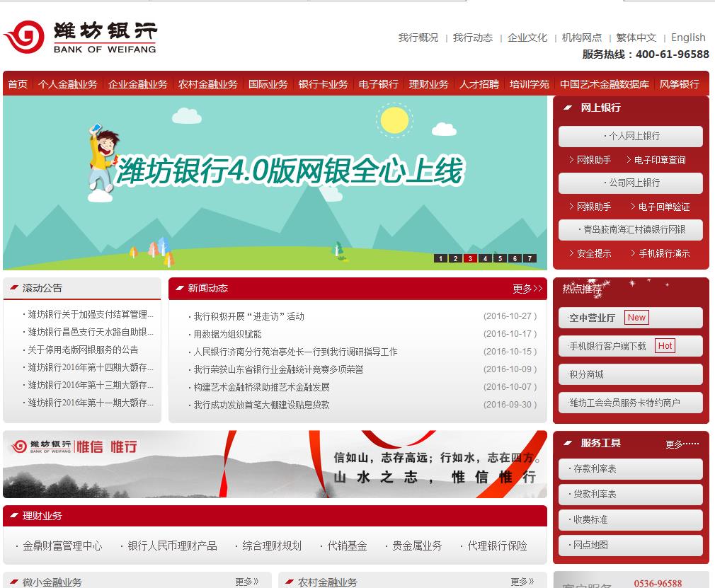Open 国际业务 menu

pyautogui.click(x=268, y=84)
